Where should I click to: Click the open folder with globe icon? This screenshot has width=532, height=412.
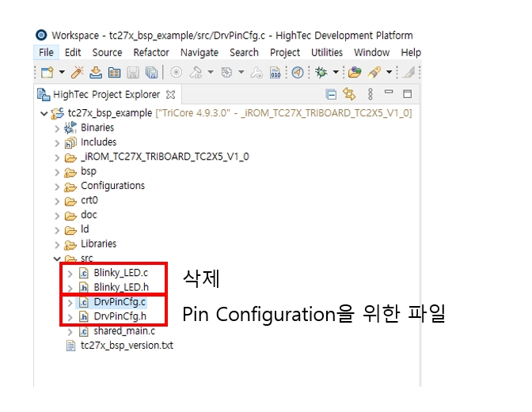(x=355, y=72)
